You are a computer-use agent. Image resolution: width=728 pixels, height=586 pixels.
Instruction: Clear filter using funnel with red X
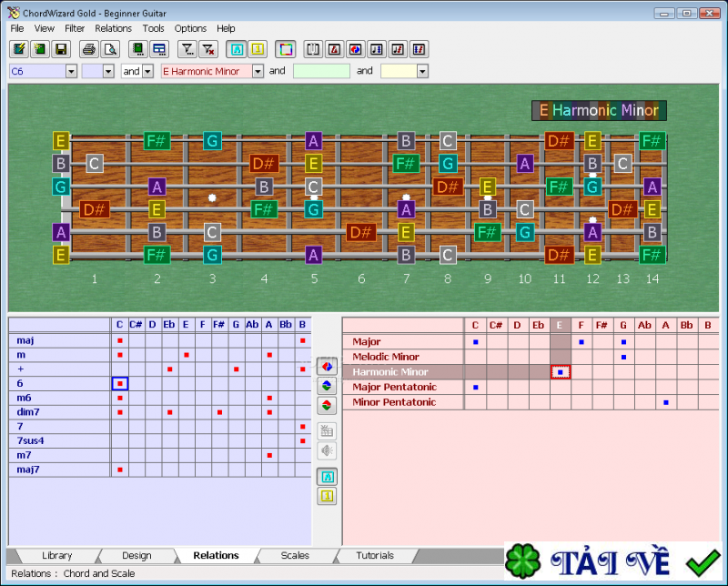point(207,49)
